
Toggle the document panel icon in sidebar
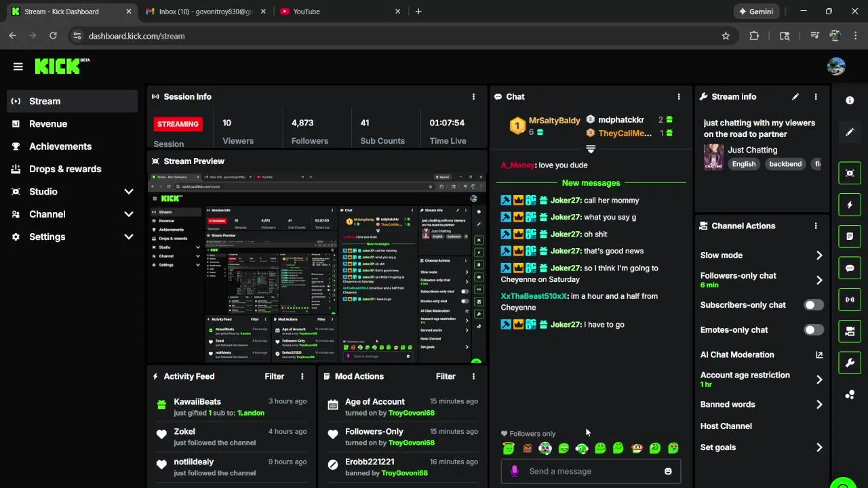(x=850, y=237)
